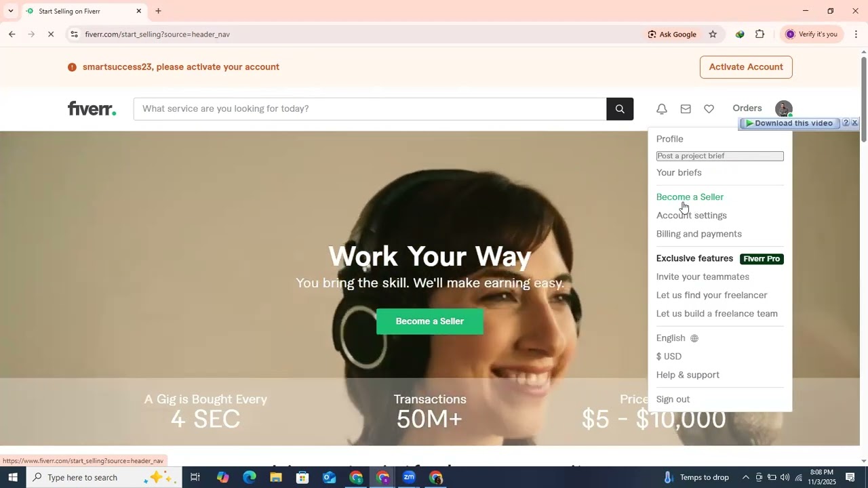Click Download this video button

789,123
